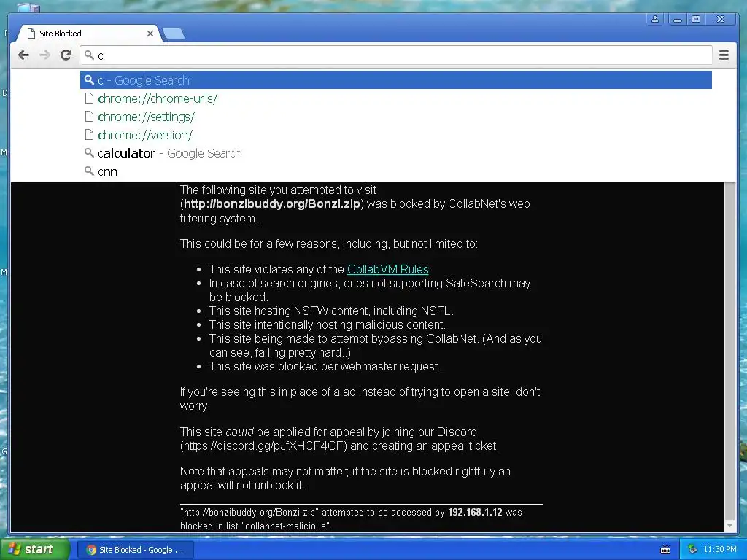Viewport: 747px width, 560px height.
Task: Open the CollabVM Rules link
Action: [x=388, y=270]
